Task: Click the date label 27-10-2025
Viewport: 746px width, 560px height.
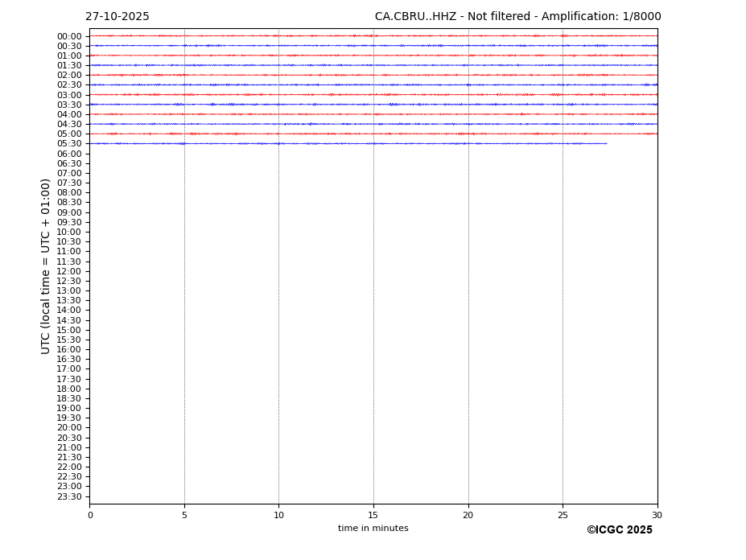Action: pos(117,17)
